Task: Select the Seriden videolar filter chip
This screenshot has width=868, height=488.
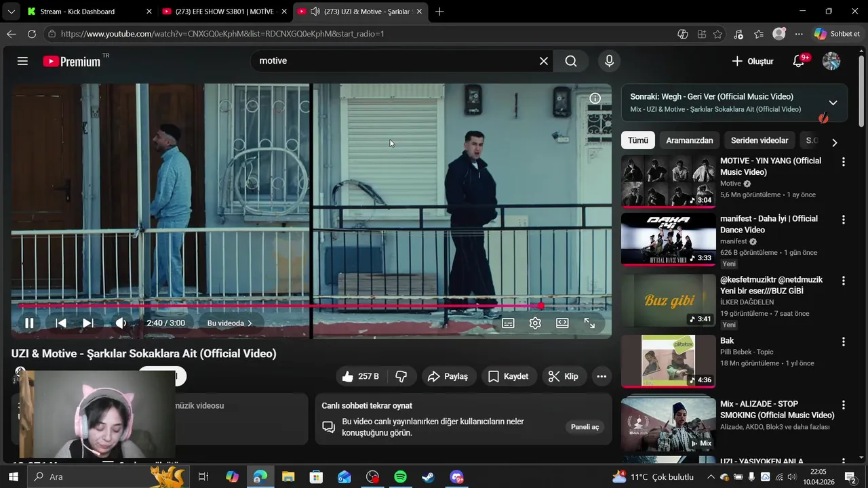Action: 759,140
